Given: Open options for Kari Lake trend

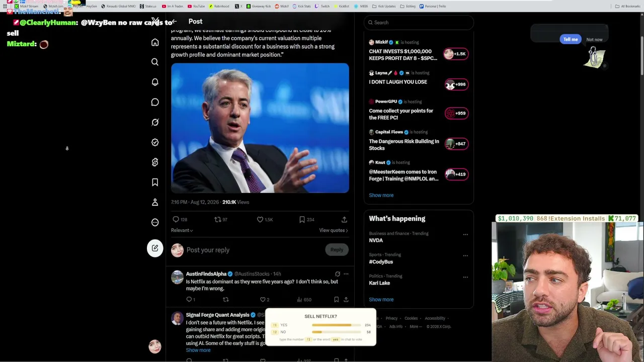Looking at the screenshot, I should 465,277.
